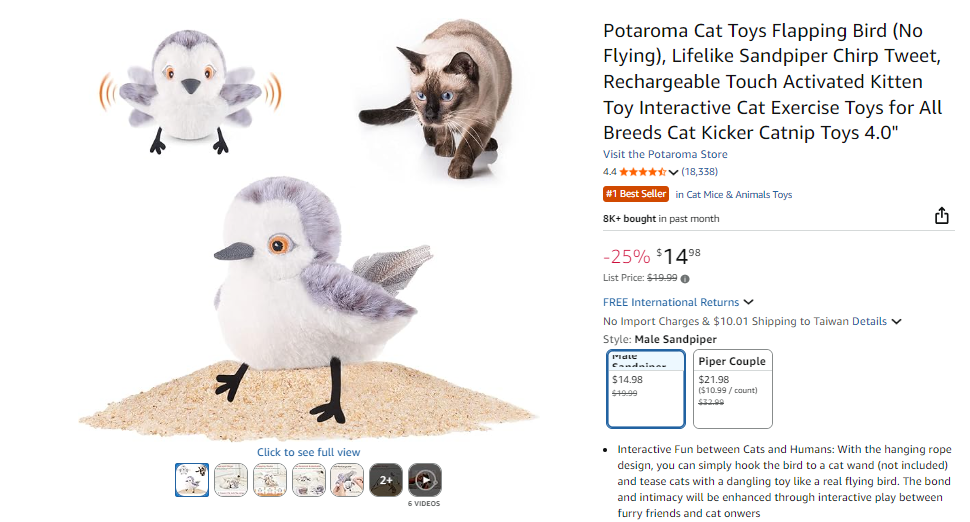The image size is (970, 522).
Task: View the third product image thumbnail
Action: [269, 480]
